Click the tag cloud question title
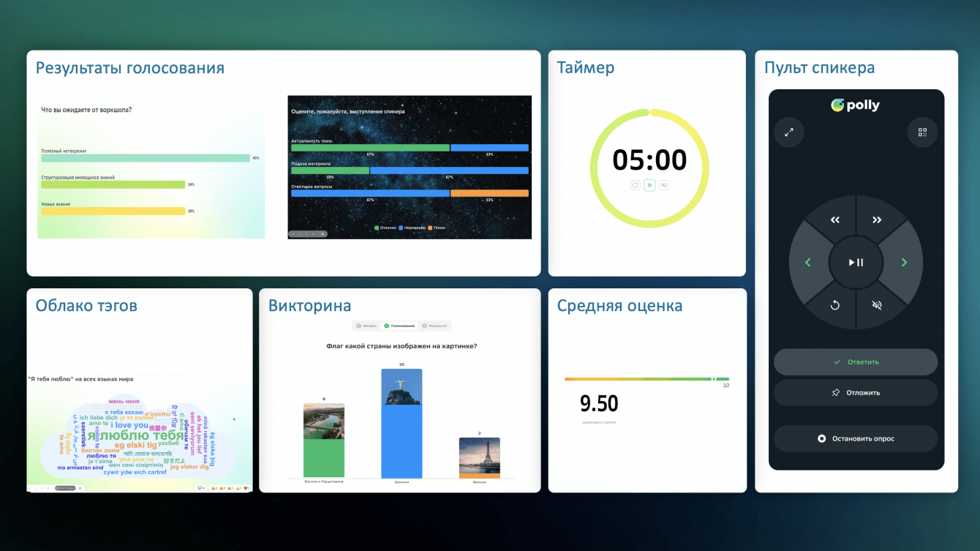Image resolution: width=980 pixels, height=551 pixels. pos(80,379)
